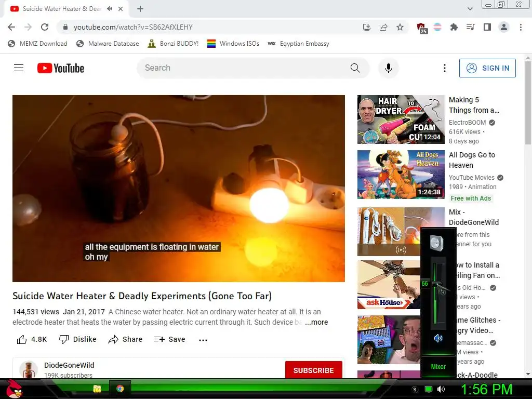Open the uBlock extension icon showing 25

click(x=421, y=28)
